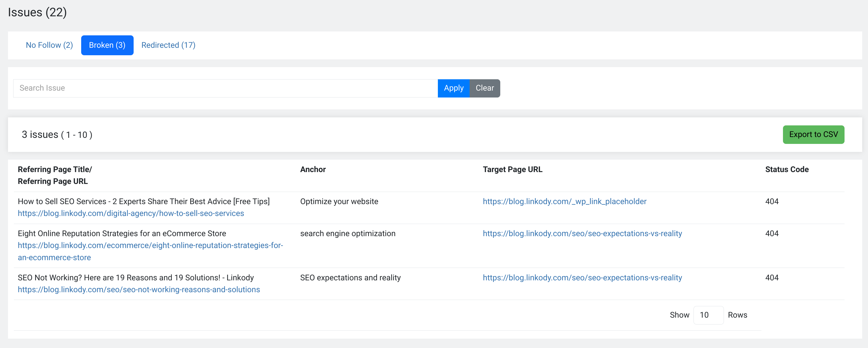This screenshot has height=348, width=868.
Task: Click 404 status in SEO expectations and reality row
Action: click(772, 278)
